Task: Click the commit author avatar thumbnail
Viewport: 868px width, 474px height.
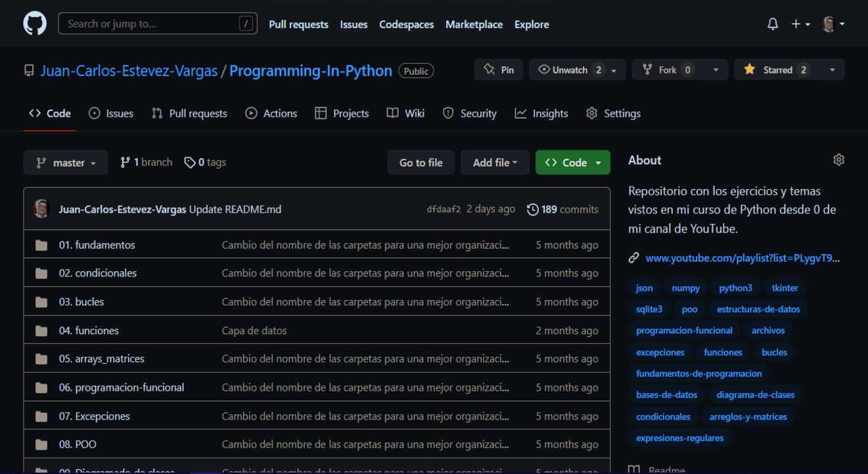Action: point(41,209)
